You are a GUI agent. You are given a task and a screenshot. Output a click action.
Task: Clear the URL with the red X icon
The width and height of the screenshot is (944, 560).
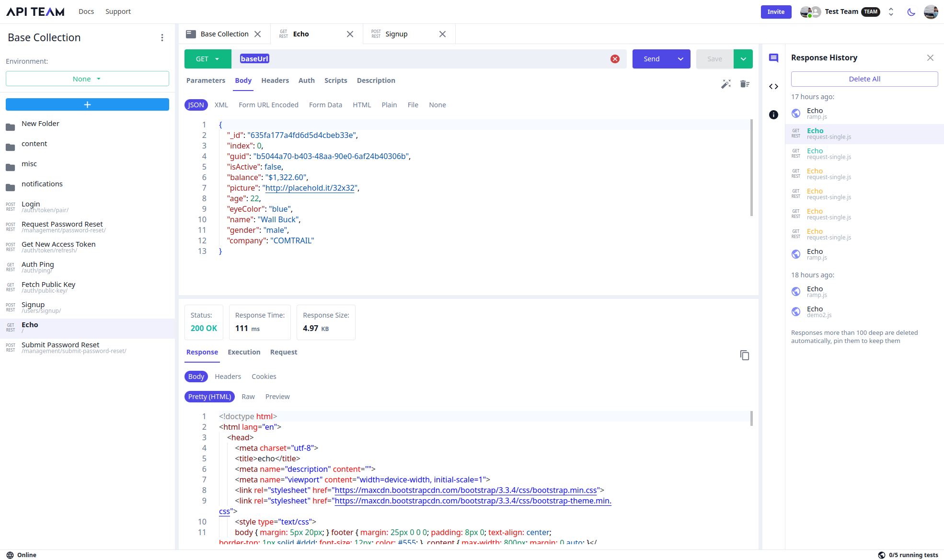click(615, 58)
